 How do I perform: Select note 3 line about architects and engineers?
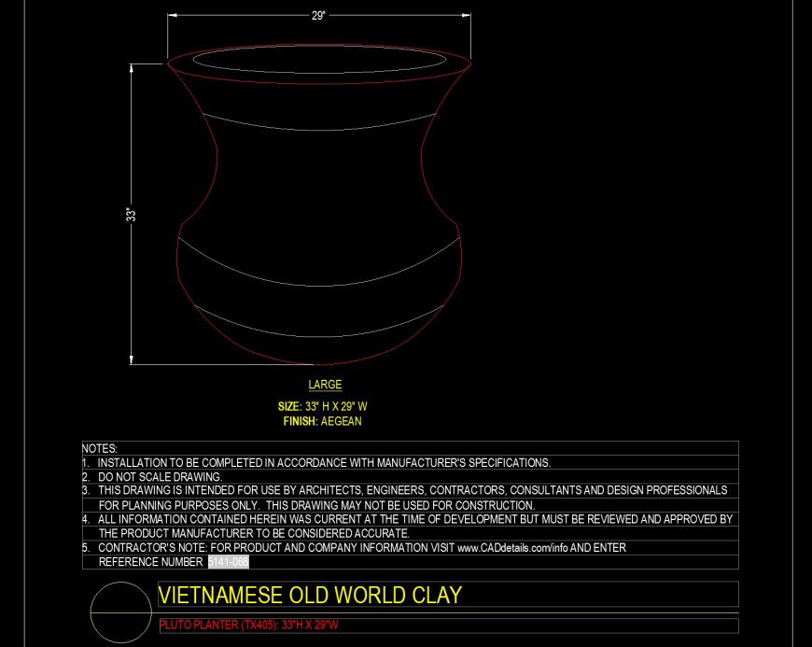coord(405,490)
